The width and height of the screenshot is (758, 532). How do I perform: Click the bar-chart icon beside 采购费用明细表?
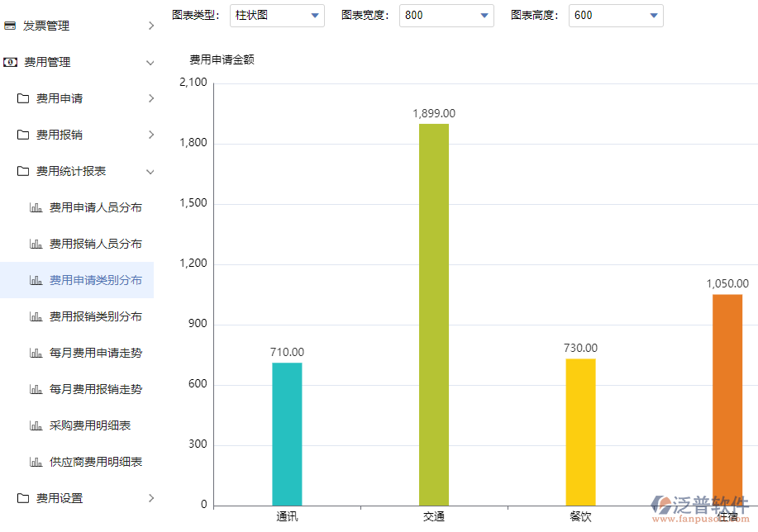click(36, 425)
